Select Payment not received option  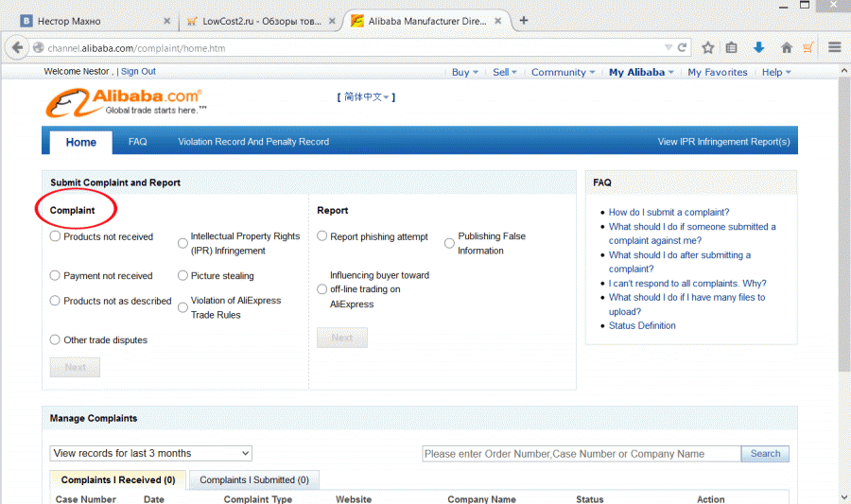click(55, 275)
